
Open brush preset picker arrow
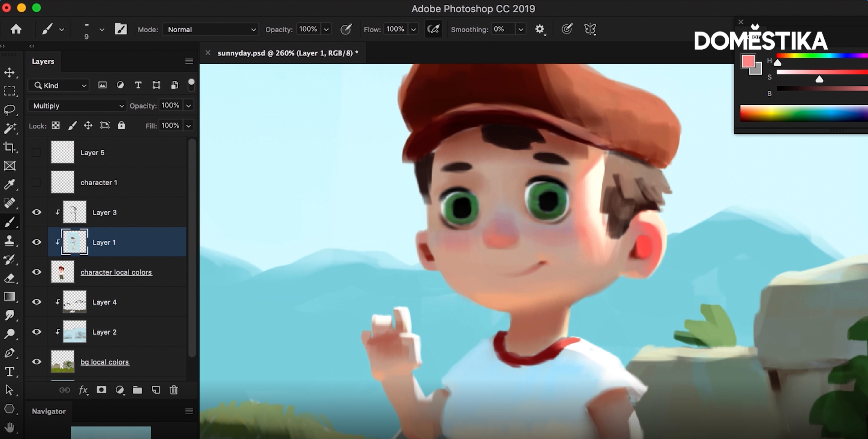(x=102, y=30)
